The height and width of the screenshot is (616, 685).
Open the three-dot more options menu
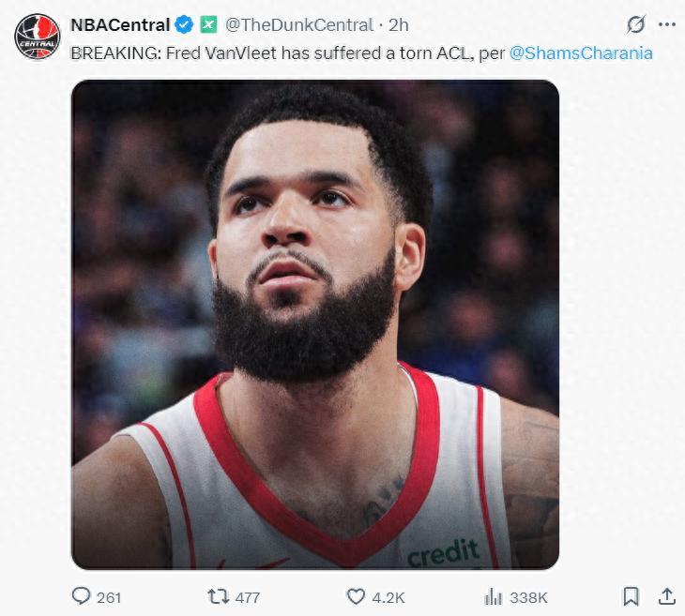[667, 24]
